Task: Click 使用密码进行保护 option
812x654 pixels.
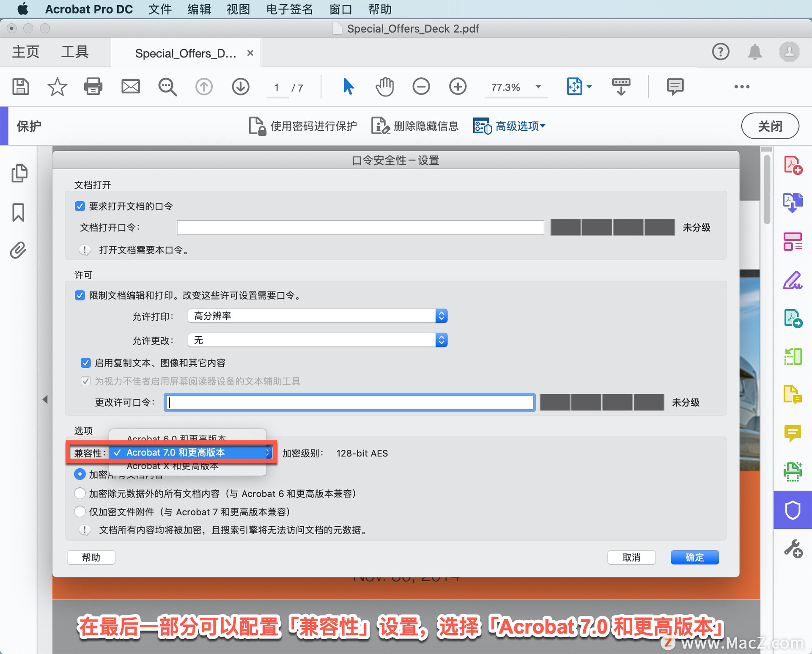Action: pyautogui.click(x=303, y=126)
